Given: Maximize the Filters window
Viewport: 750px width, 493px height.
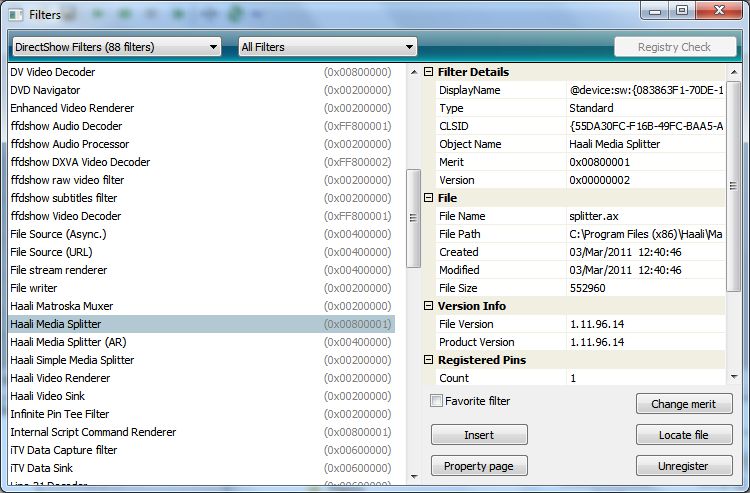Looking at the screenshot, I should (x=682, y=10).
